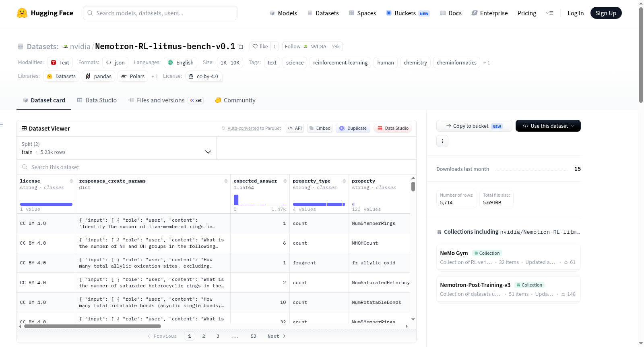The width and height of the screenshot is (644, 347).
Task: Open the cc-by-4.0 license tag
Action: pos(204,76)
